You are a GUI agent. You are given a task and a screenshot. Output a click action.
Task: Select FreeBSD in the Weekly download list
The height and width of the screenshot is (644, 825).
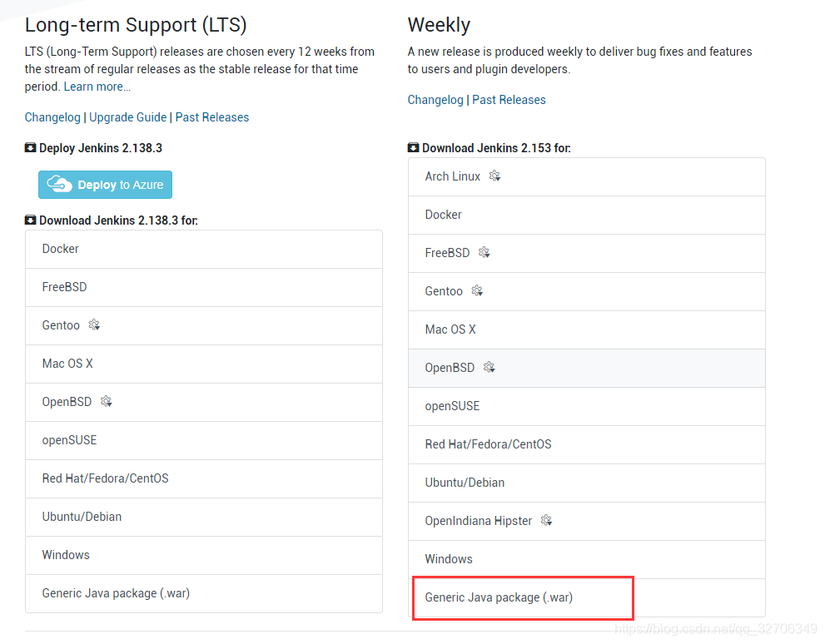click(587, 254)
